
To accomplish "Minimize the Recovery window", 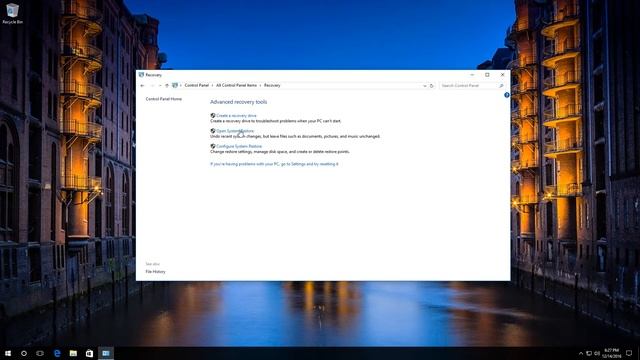I will (x=472, y=75).
